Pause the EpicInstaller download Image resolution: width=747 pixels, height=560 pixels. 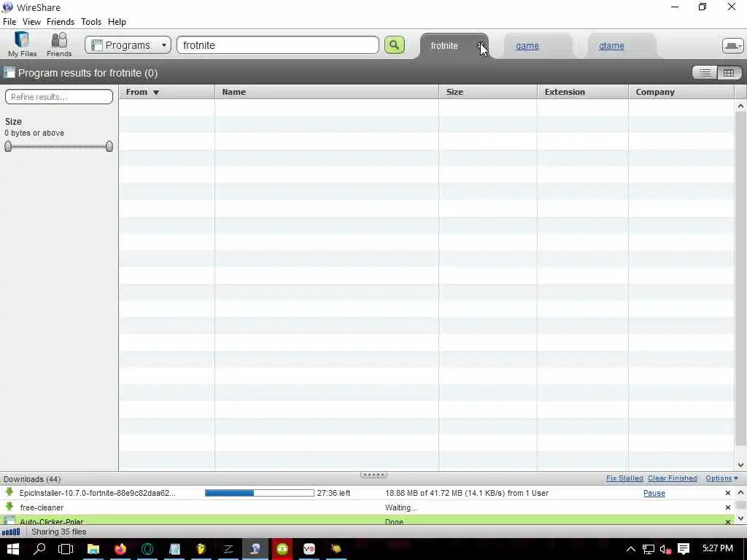click(x=654, y=494)
